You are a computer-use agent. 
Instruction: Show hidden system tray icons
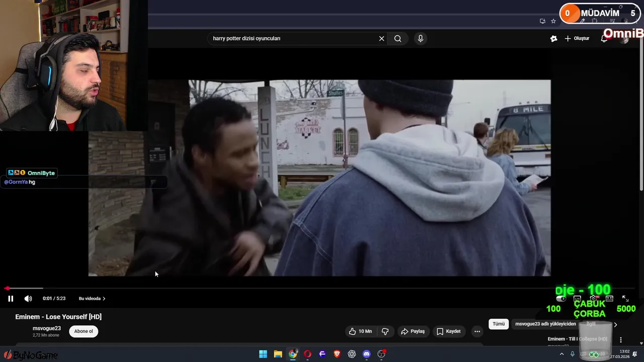click(x=561, y=354)
